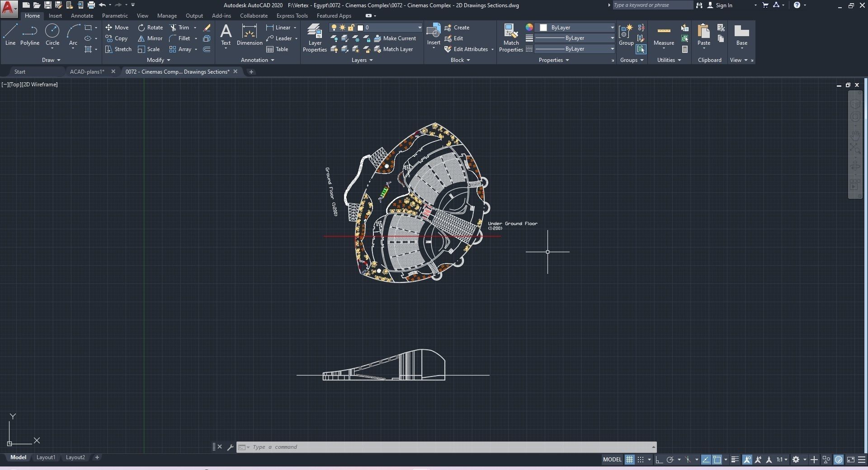
Task: Select the Polyline tool
Action: (30, 35)
